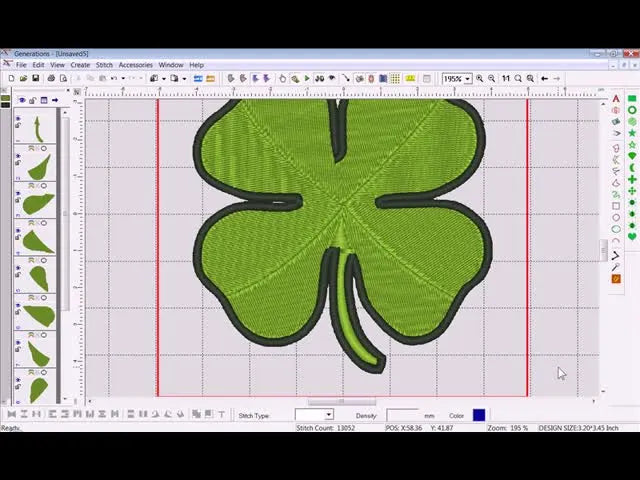640x480 pixels.
Task: Toggle visibility eye in object panel header
Action: (22, 100)
